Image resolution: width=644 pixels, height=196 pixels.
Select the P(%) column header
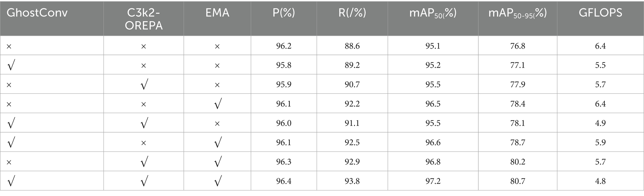[x=284, y=13]
